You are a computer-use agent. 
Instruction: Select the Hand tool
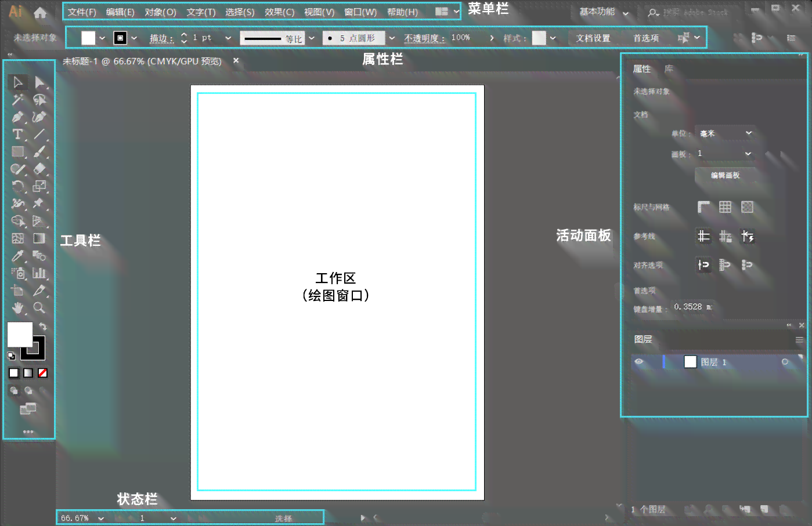[18, 308]
